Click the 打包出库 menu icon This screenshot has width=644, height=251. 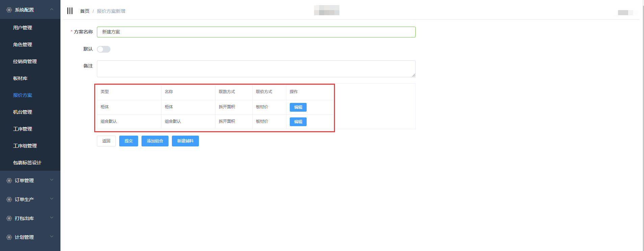[x=9, y=218]
